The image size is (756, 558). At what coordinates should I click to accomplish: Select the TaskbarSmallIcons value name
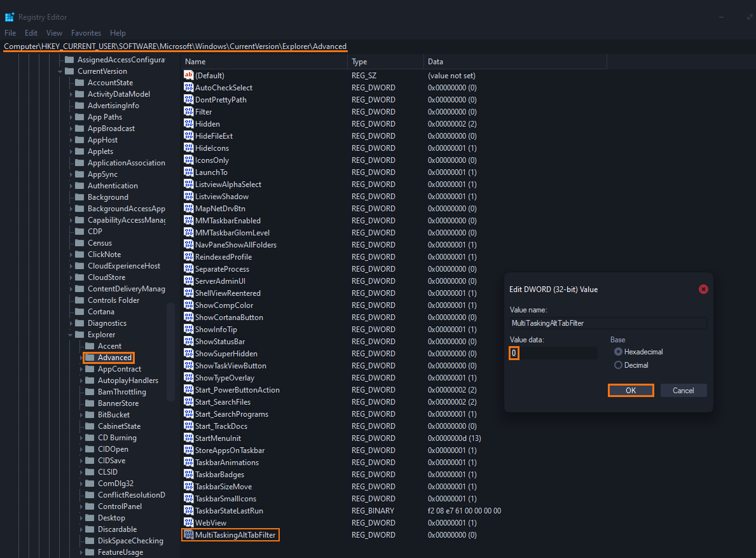point(226,499)
